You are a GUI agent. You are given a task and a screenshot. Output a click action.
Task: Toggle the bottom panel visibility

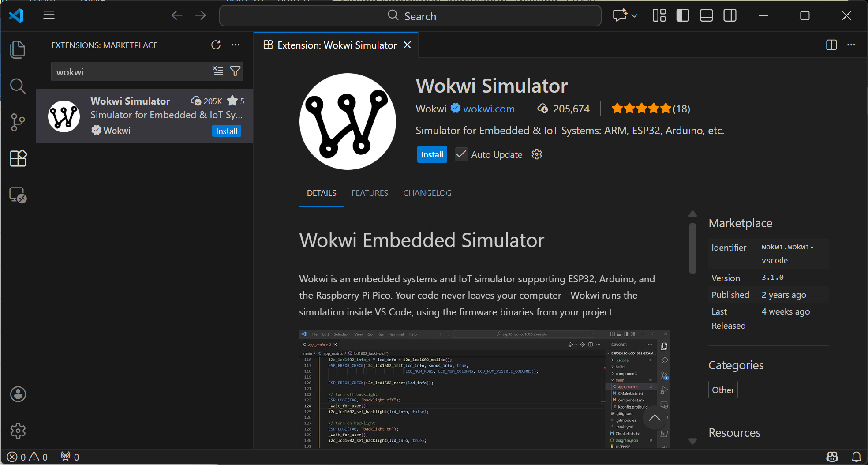[706, 16]
